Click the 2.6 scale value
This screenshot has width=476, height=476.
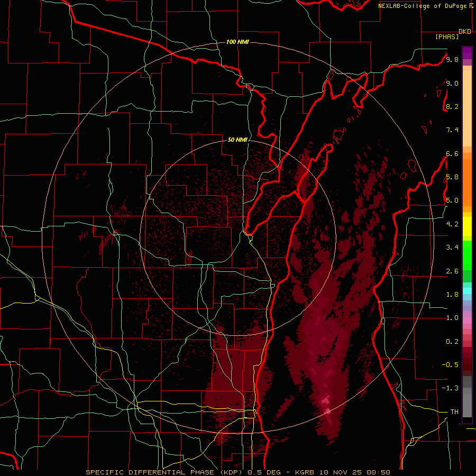(x=452, y=271)
